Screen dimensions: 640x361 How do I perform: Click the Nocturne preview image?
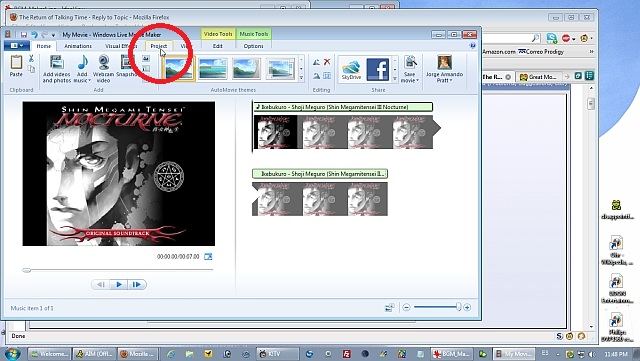pos(119,174)
